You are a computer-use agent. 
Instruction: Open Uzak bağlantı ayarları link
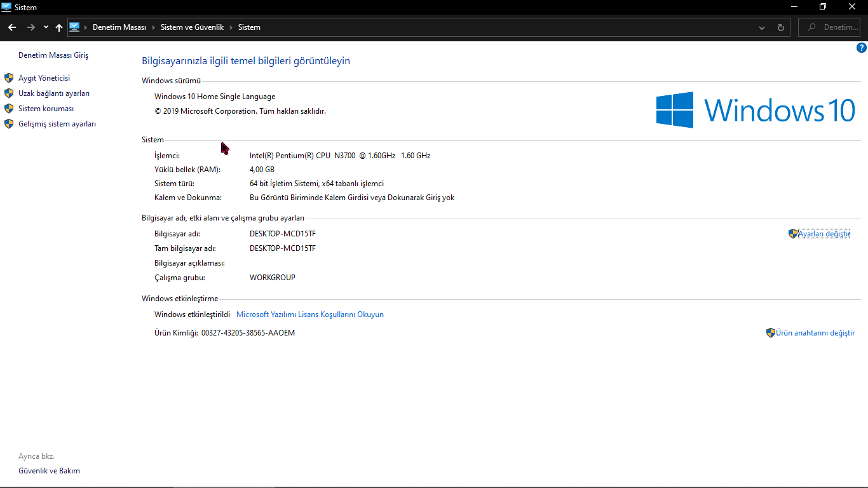pyautogui.click(x=54, y=93)
